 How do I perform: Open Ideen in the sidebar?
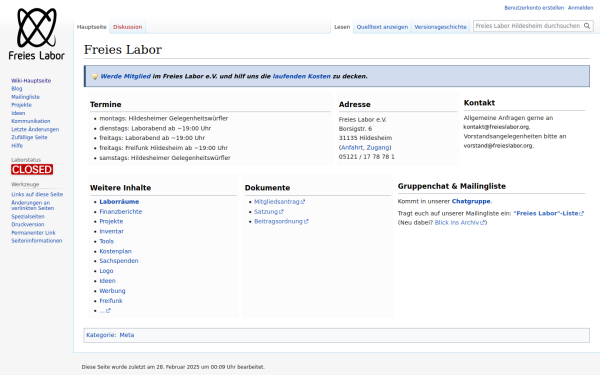click(x=18, y=113)
